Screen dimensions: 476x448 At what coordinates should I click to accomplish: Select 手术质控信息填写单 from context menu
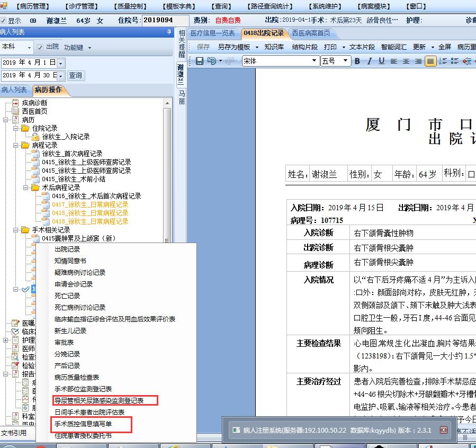(83, 424)
